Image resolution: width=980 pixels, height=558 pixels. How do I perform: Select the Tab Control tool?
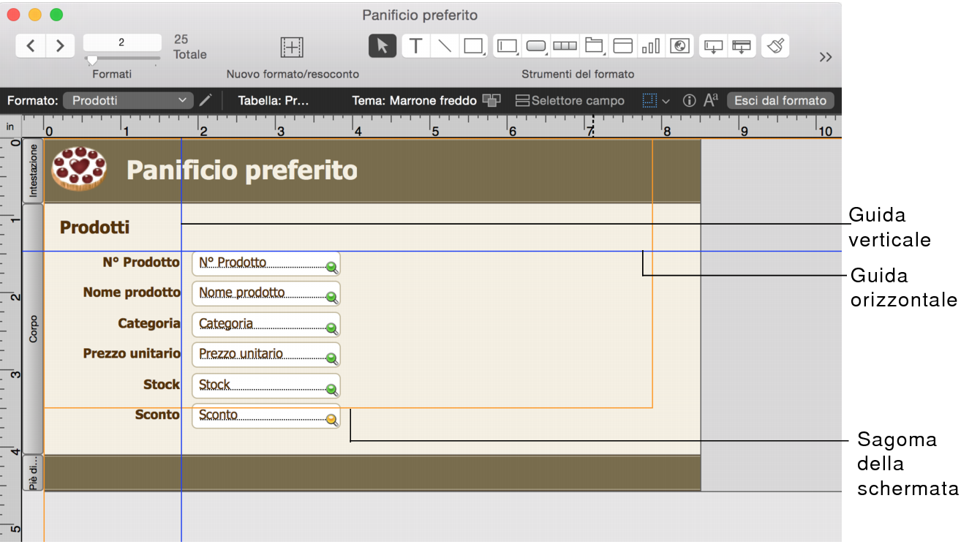(x=594, y=46)
